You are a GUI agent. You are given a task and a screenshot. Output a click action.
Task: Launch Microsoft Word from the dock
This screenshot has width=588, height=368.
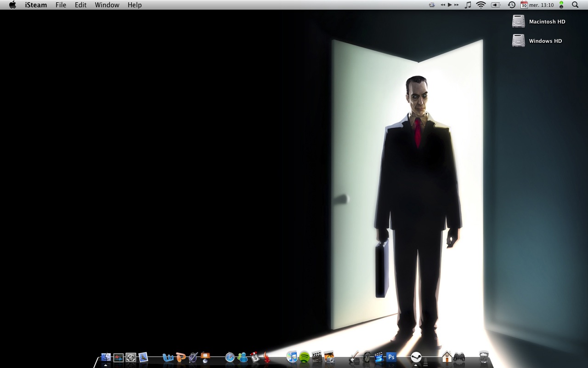[x=168, y=357]
